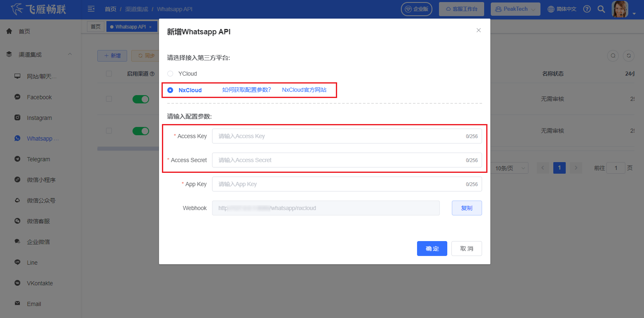Image resolution: width=644 pixels, height=318 pixels.
Task: Switch to the Whatsapp API tab
Action: pos(132,26)
